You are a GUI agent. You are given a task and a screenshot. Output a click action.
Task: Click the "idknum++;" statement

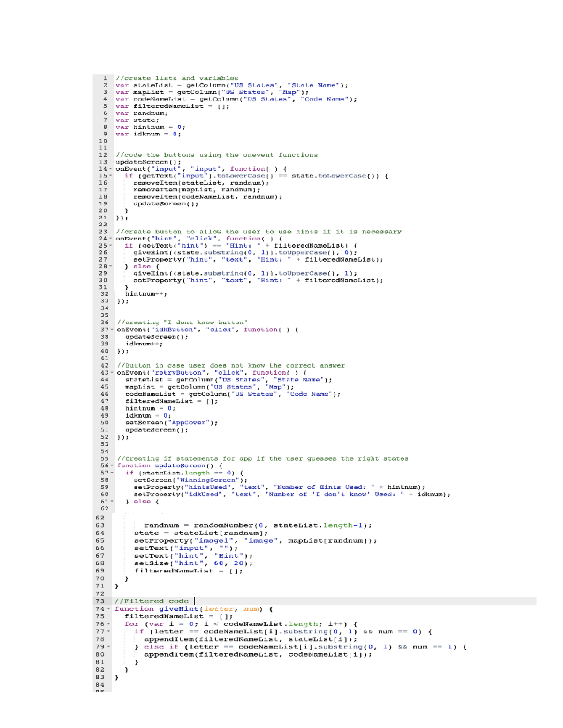coord(144,344)
